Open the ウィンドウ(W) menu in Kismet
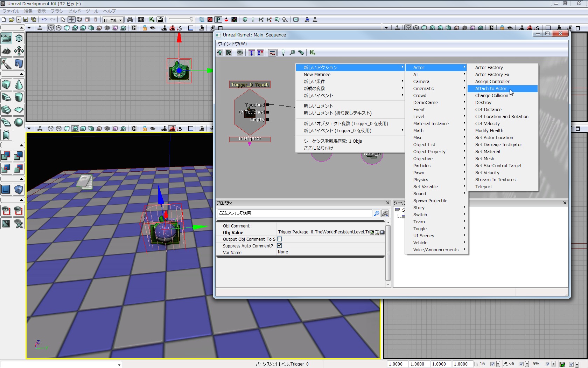The height and width of the screenshot is (368, 588). pos(232,43)
